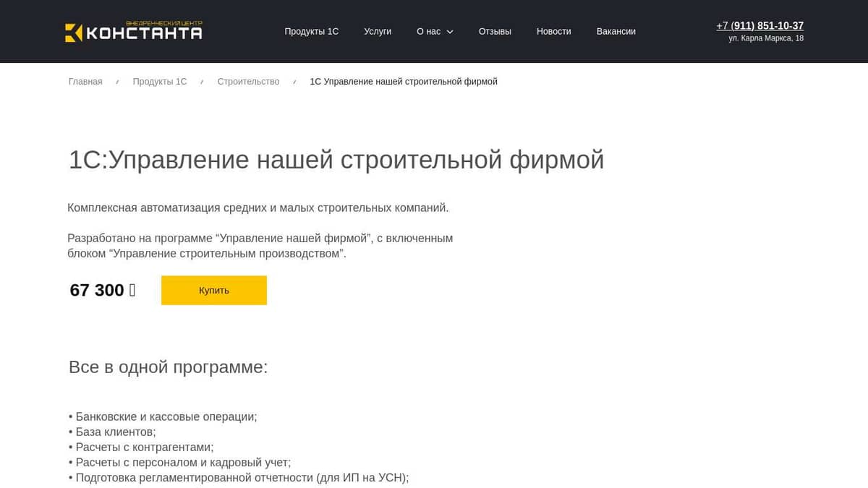868x488 pixels.
Task: Go to Главная breadcrumb link
Action: [x=85, y=82]
